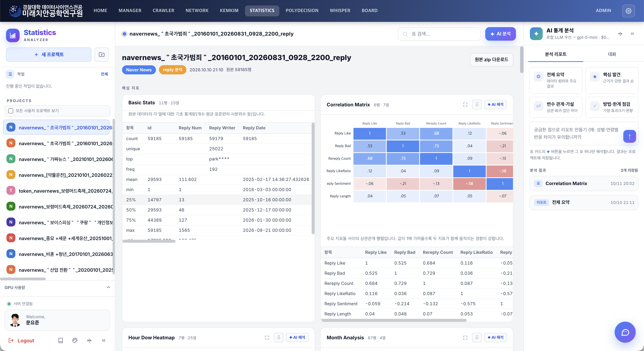Click the sidebar width adjust icon

(89, 340)
